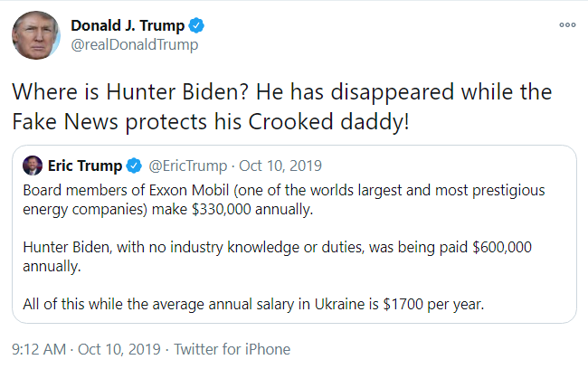Click Eric Trump's small avatar
Screen dimensions: 588x369
pyautogui.click(x=33, y=166)
